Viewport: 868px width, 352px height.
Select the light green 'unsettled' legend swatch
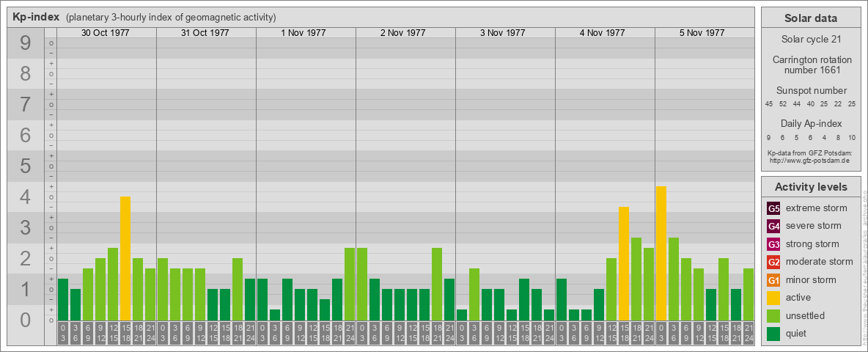click(773, 315)
